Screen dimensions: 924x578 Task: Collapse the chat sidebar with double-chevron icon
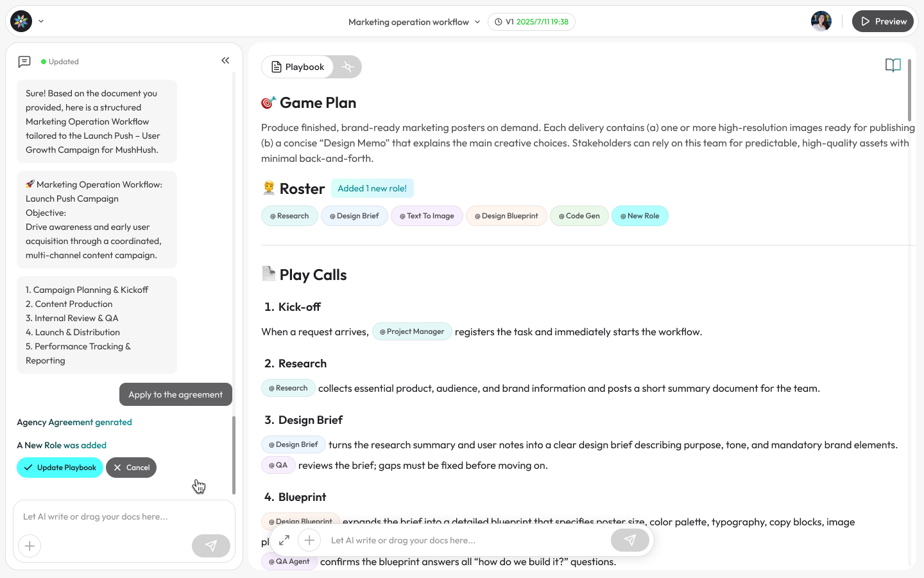[x=225, y=60]
